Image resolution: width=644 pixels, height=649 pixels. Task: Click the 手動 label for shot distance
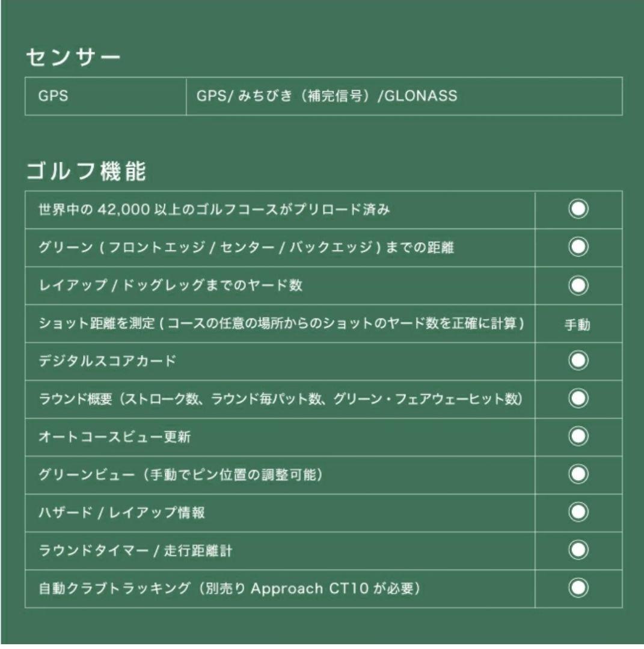[x=578, y=324]
